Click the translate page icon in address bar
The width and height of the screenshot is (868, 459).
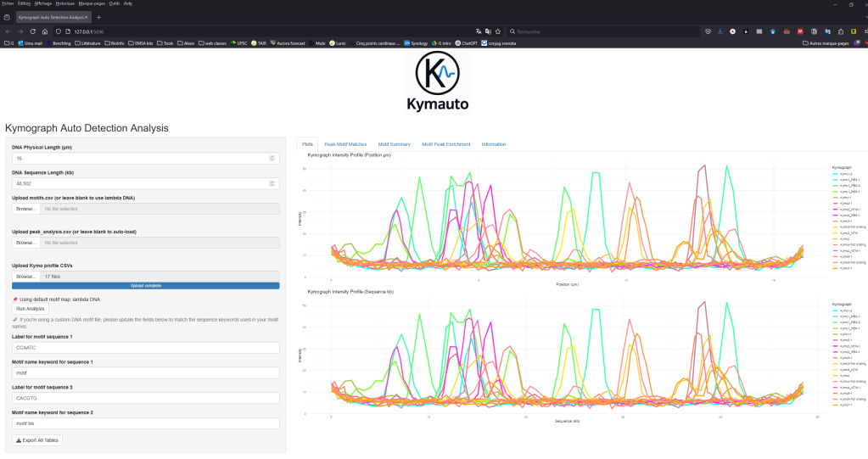[x=479, y=31]
